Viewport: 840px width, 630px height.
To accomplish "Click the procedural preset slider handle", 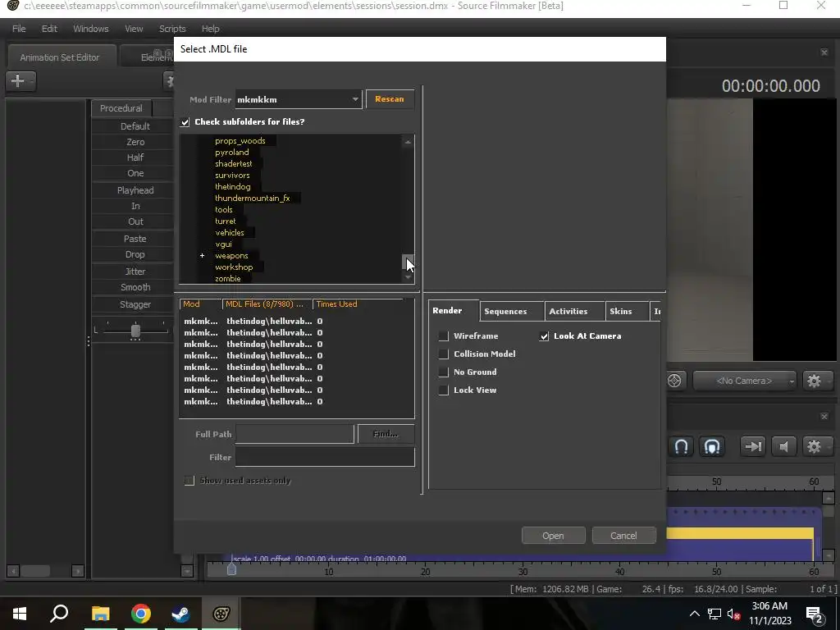I will 135,331.
